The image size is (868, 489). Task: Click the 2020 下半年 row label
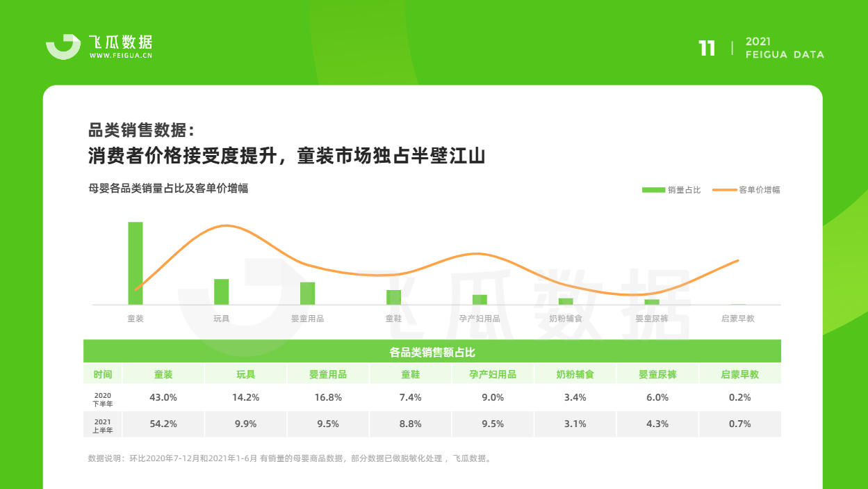(103, 399)
